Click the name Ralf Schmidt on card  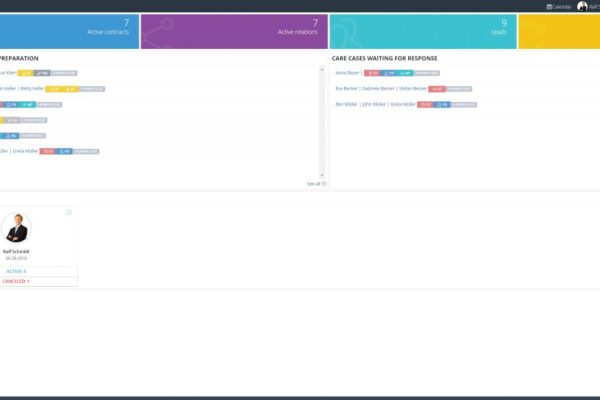16,251
